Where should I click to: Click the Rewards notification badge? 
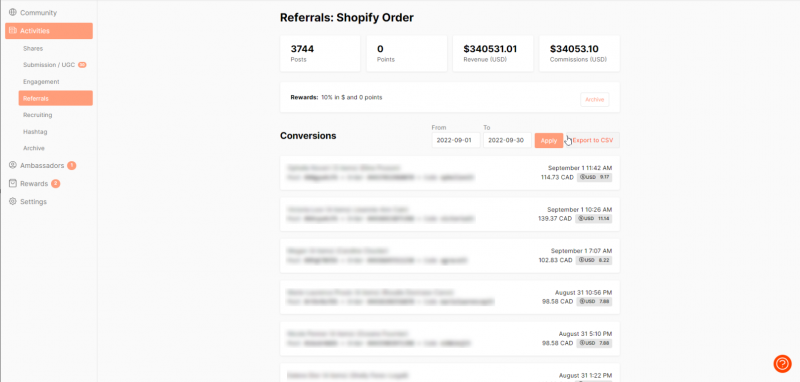(56, 184)
